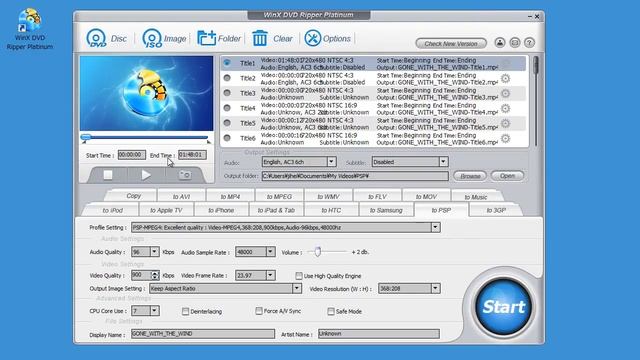Image resolution: width=640 pixels, height=360 pixels.
Task: Switch to the to MPEG tab
Action: click(x=279, y=196)
